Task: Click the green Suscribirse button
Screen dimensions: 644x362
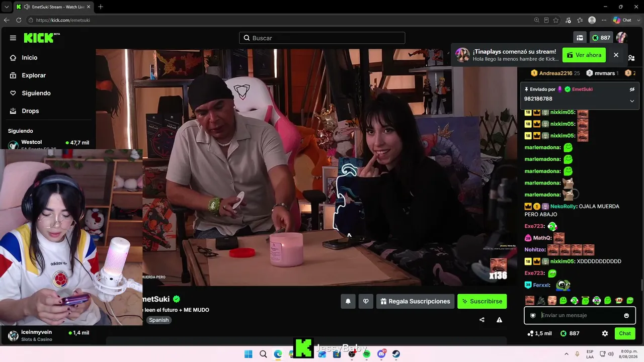Action: click(482, 301)
